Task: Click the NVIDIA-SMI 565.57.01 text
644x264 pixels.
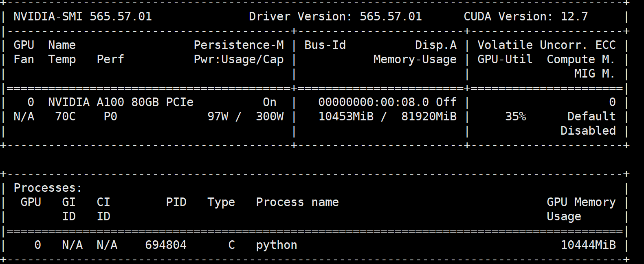Action: tap(83, 16)
